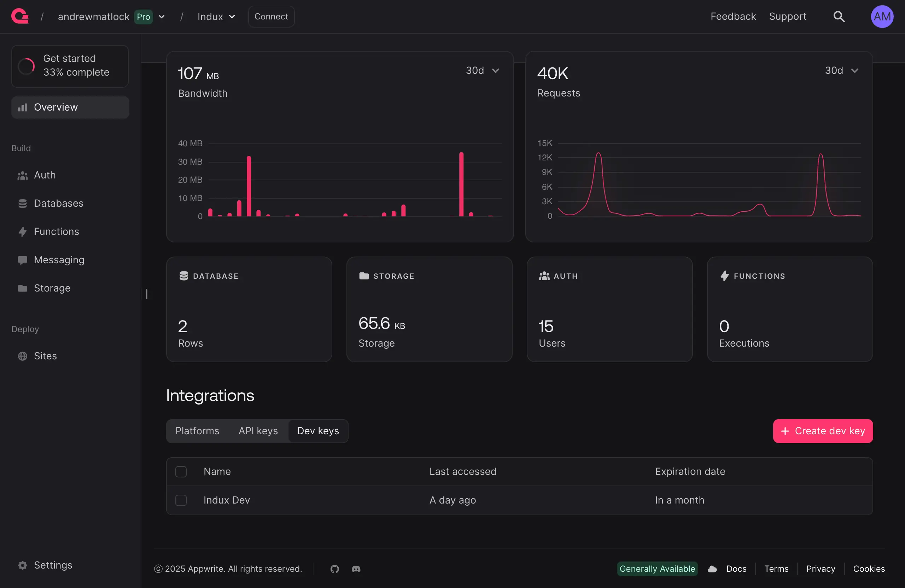
Task: Open the Terms link in footer
Action: (776, 569)
